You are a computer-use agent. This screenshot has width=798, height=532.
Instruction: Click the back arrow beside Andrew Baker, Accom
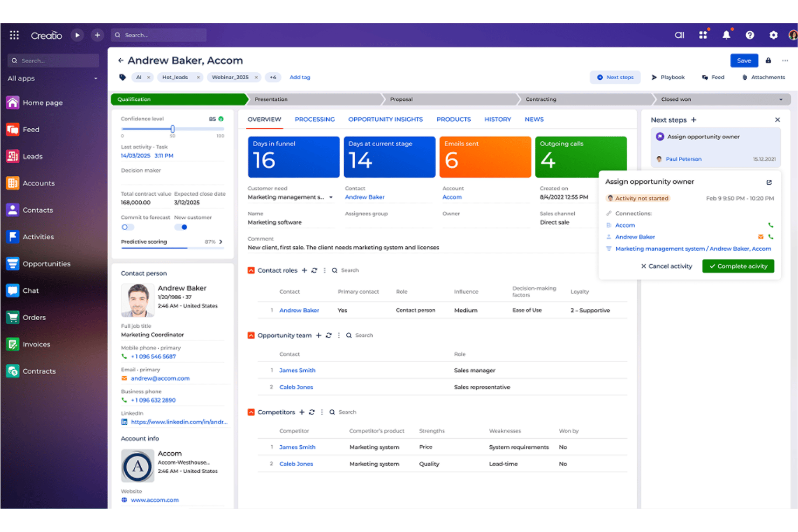(x=121, y=60)
